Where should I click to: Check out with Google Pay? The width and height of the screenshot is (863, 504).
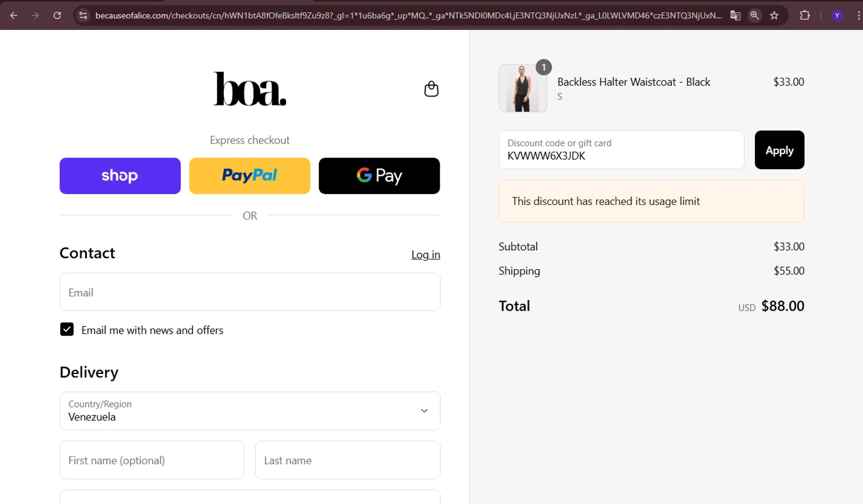pos(379,175)
